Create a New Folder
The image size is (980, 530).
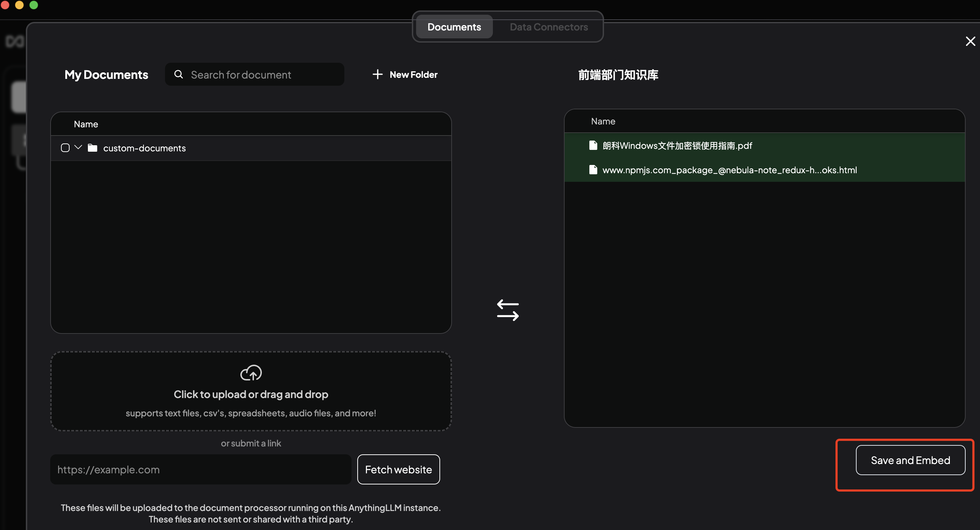[405, 75]
